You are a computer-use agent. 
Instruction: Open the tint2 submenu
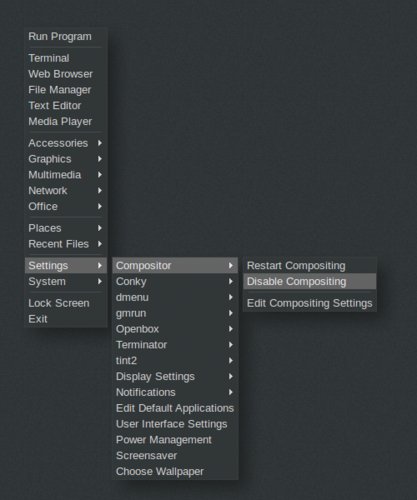175,361
